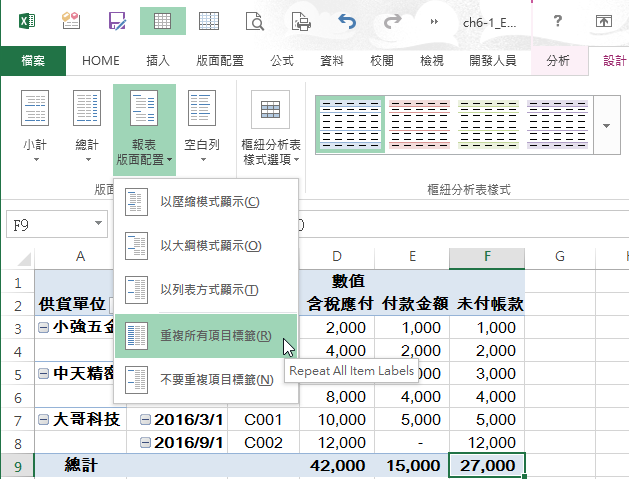
Task: Open the 總計 grand totals dropdown
Action: click(87, 126)
